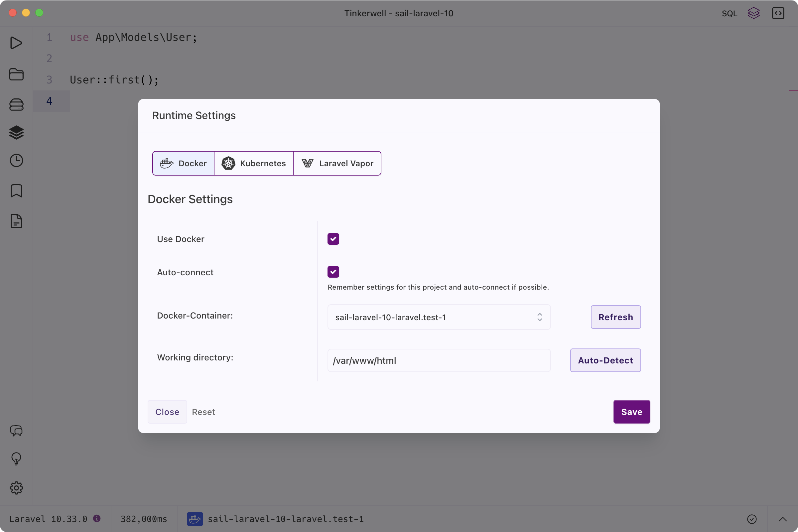Click the Close button
Viewport: 798px width, 532px height.
tap(167, 412)
